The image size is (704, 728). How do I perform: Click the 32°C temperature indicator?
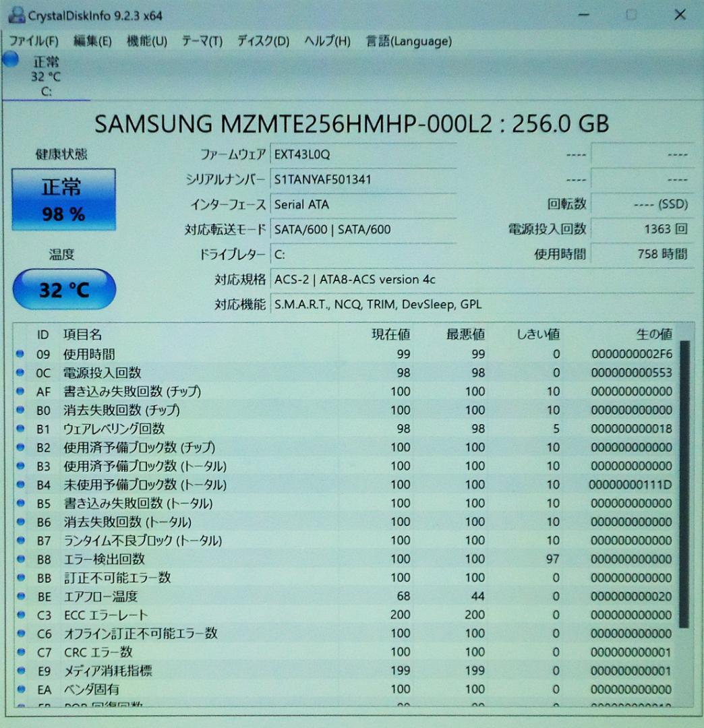tap(64, 288)
